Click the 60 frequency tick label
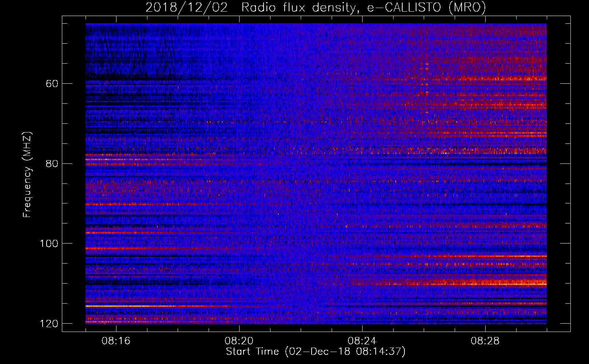 52,84
